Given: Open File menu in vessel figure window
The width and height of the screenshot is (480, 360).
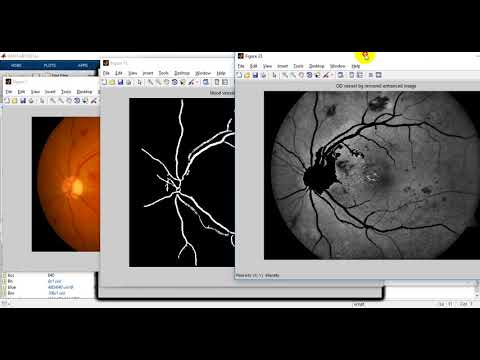Looking at the screenshot, I should [106, 73].
